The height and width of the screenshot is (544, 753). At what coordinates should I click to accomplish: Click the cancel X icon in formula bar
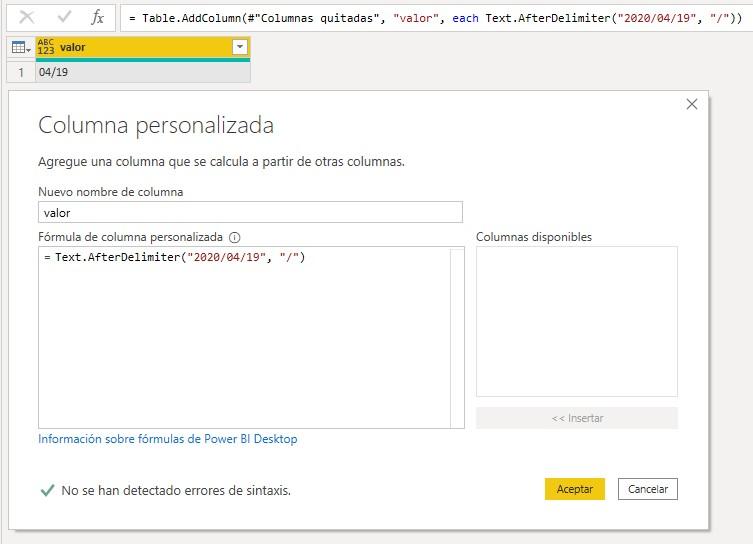(27, 18)
